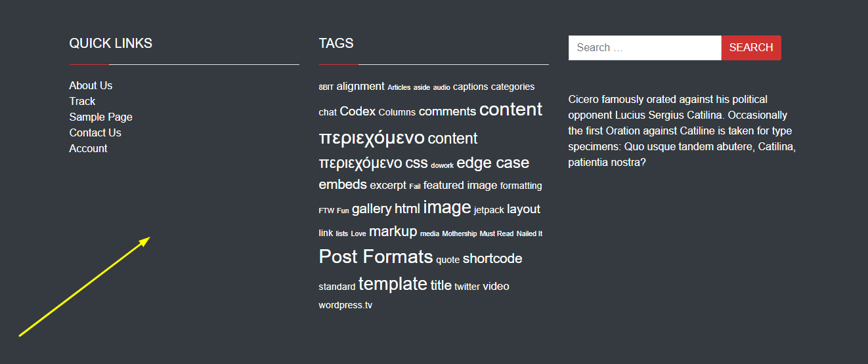
Task: Open the Account link
Action: (x=88, y=148)
